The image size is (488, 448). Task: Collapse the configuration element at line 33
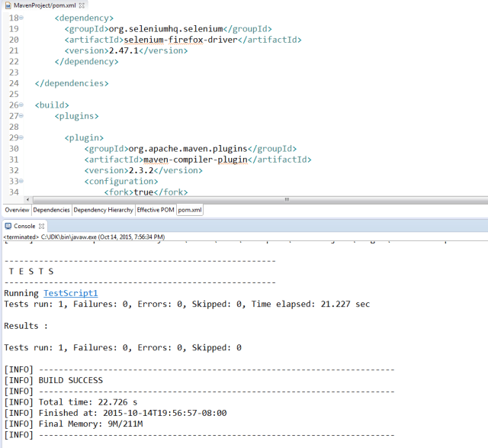coord(21,182)
